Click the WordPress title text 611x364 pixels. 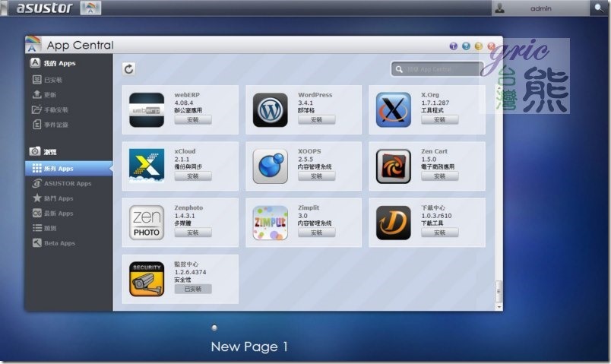(x=315, y=95)
